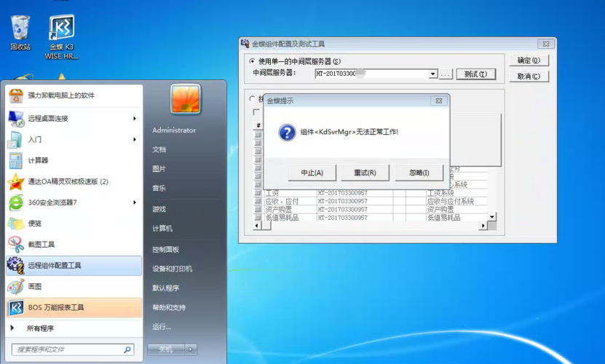
Task: Click the 搜索程序和文件 search field
Action: tap(74, 349)
